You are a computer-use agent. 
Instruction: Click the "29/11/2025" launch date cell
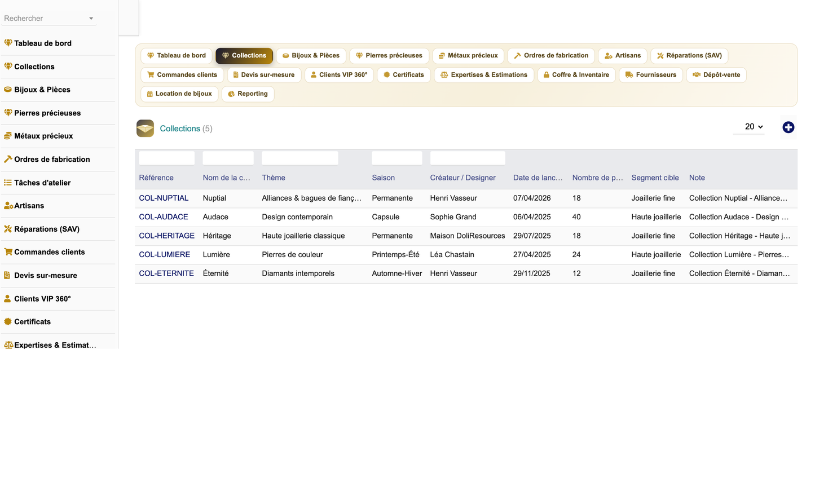click(x=531, y=273)
